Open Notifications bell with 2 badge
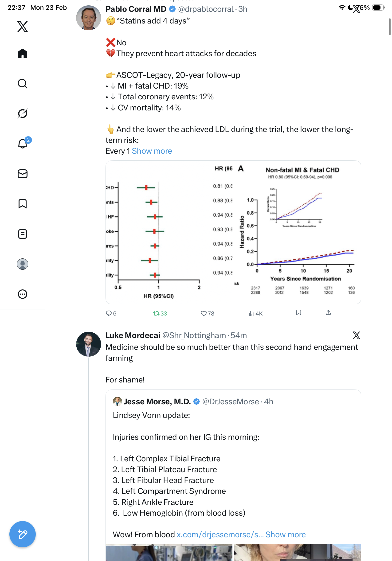392x561 pixels. [x=23, y=144]
